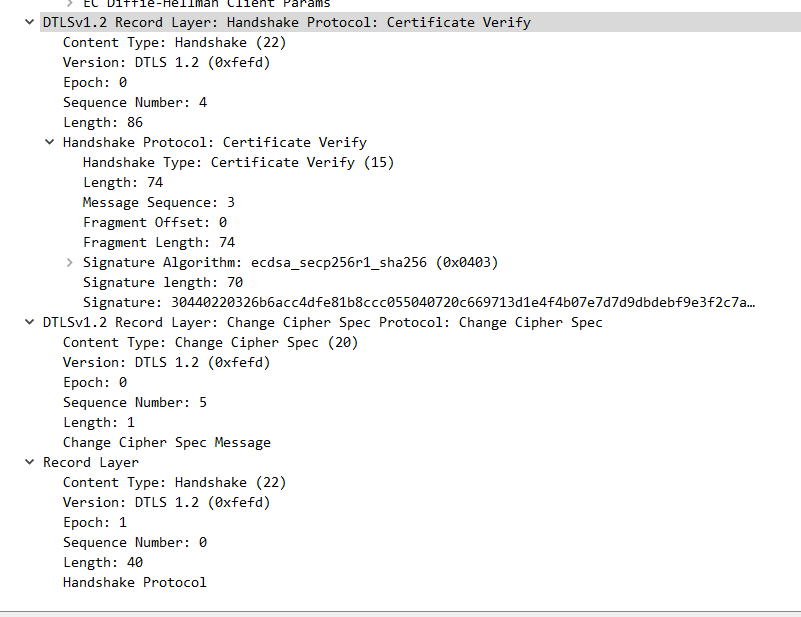Collapse the Certificate Verify record layer
This screenshot has height=617, width=801.
coord(29,22)
